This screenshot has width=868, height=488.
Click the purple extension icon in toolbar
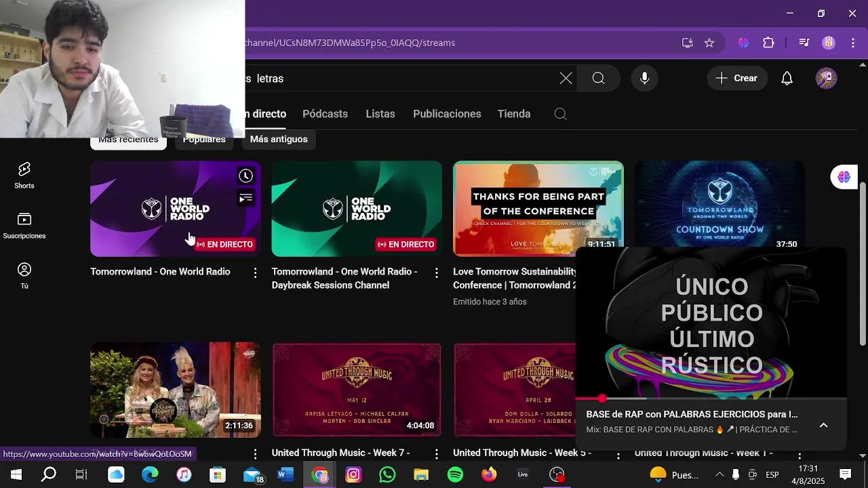click(743, 43)
